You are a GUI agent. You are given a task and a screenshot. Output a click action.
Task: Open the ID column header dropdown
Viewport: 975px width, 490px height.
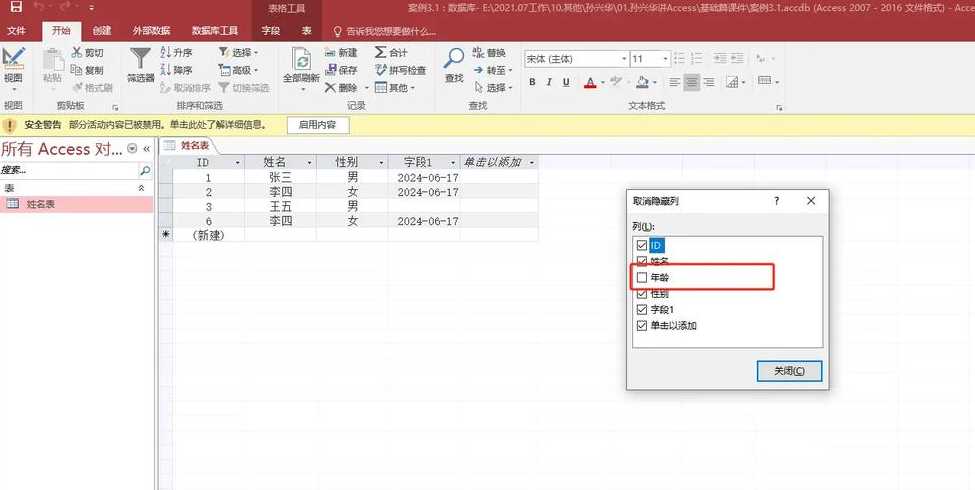tap(237, 163)
